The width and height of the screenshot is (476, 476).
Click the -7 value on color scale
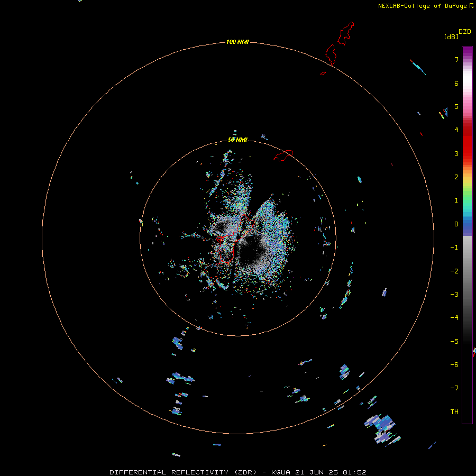[454, 388]
